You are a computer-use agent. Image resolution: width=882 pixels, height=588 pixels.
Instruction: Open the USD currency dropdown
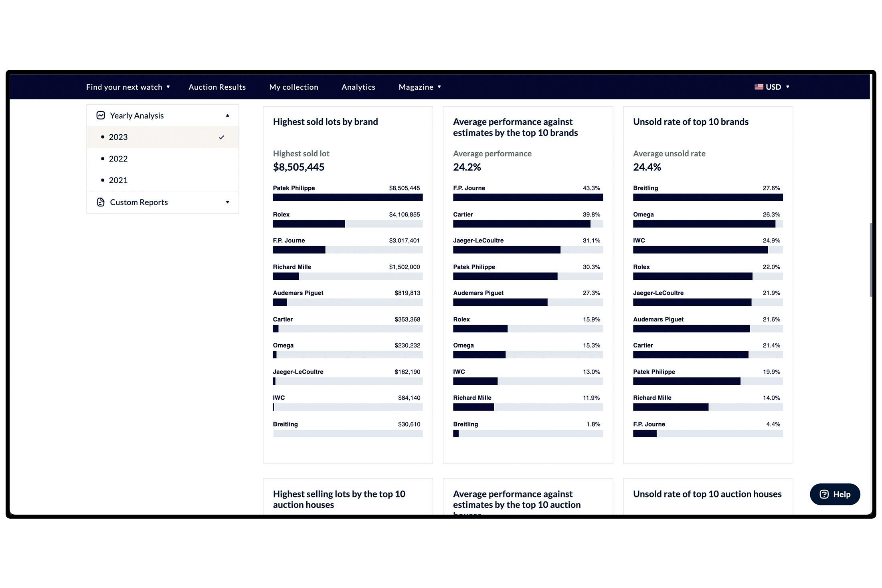(772, 87)
